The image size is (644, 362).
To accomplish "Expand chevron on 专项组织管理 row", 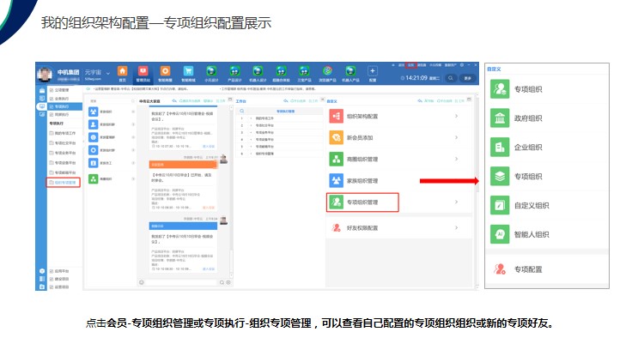I will [456, 202].
